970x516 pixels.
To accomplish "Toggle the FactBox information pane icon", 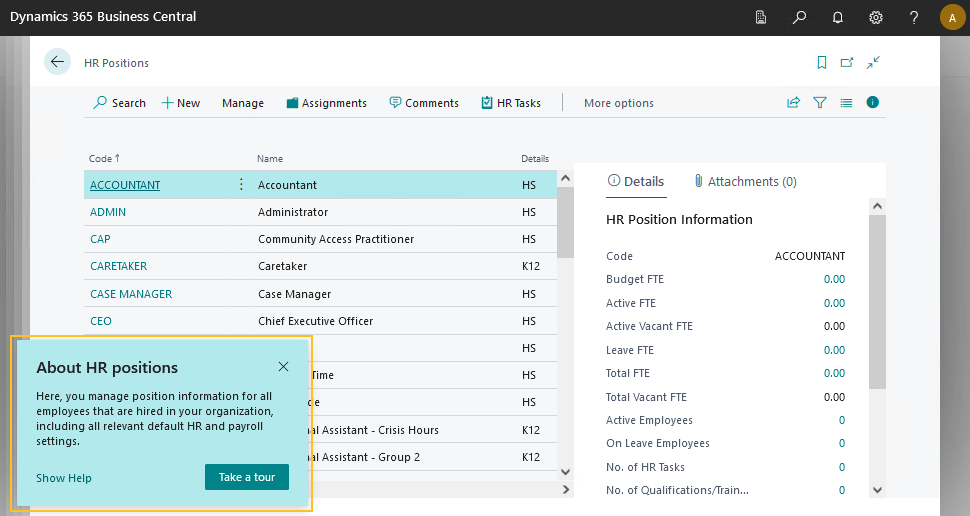I will 873,102.
